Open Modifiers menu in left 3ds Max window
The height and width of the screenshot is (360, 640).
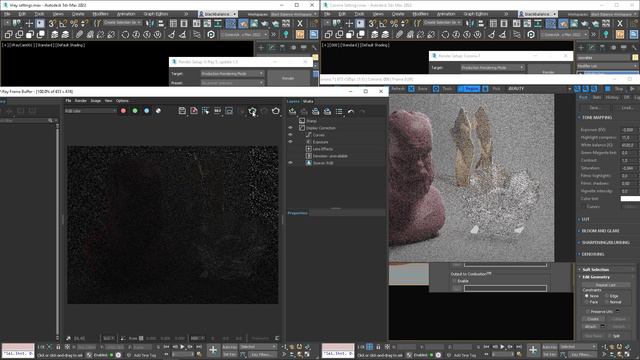point(100,14)
